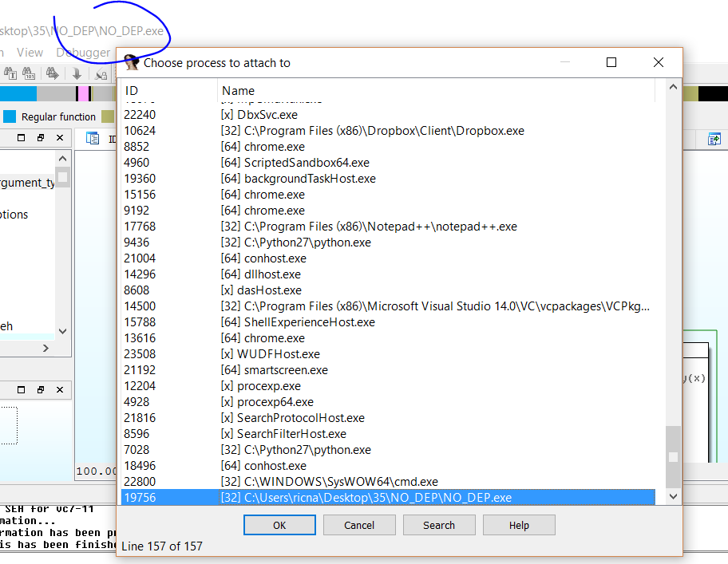The height and width of the screenshot is (564, 728).
Task: Open the Debugger menu
Action: [x=83, y=53]
